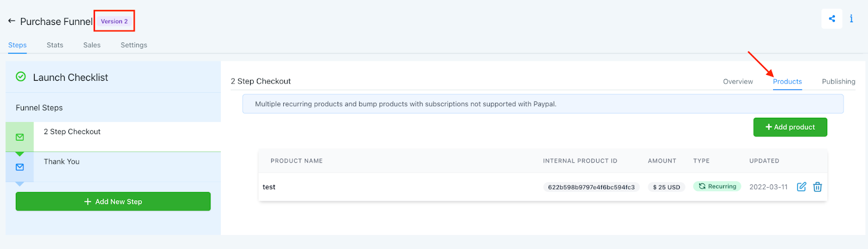The height and width of the screenshot is (249, 868).
Task: Select the Thank You funnel step
Action: (62, 162)
